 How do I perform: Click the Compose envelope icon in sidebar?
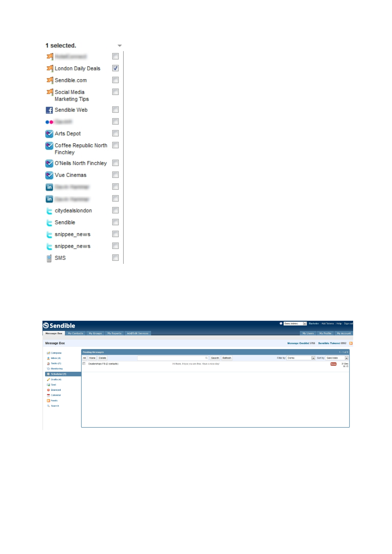click(48, 353)
